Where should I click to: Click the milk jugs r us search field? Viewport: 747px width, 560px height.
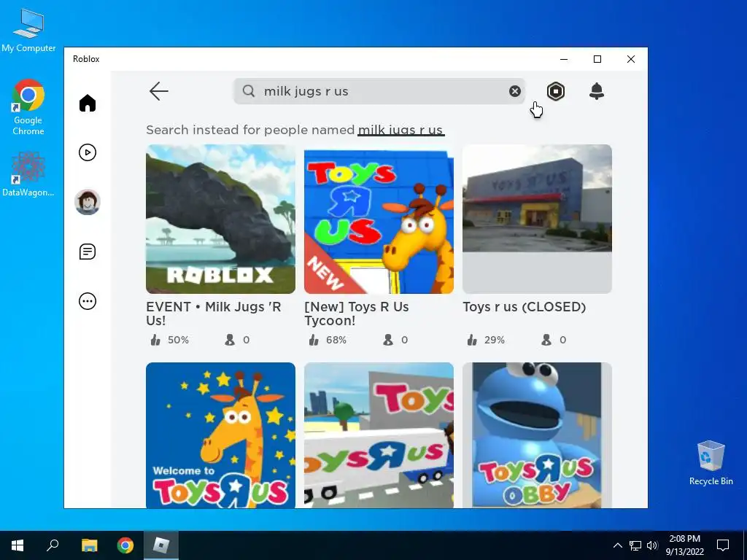click(x=379, y=91)
